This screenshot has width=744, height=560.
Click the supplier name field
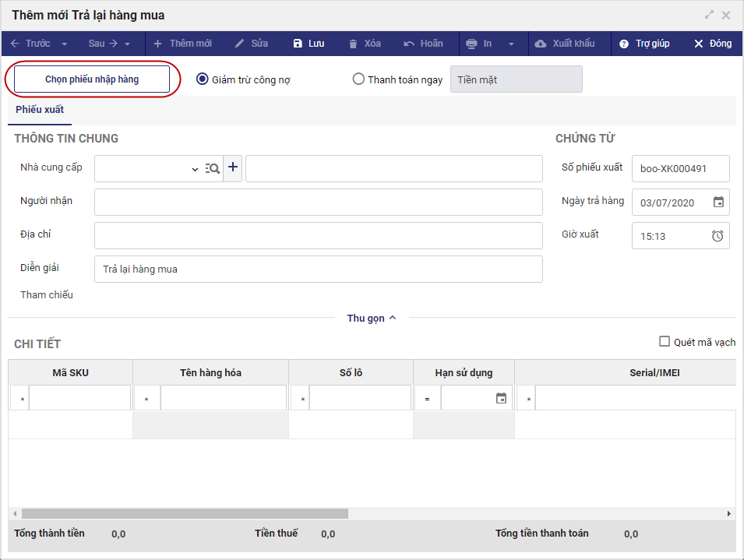(x=394, y=168)
